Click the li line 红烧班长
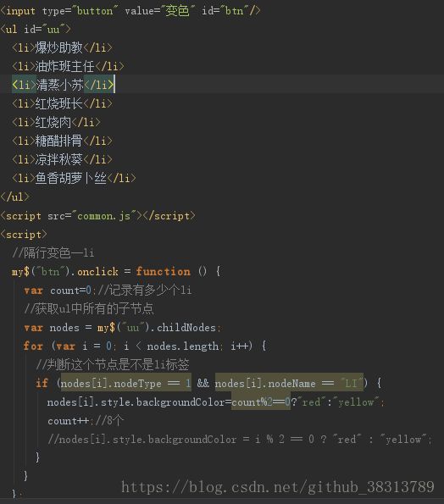Screen dimensions: 444x504 pyautogui.click(x=62, y=103)
